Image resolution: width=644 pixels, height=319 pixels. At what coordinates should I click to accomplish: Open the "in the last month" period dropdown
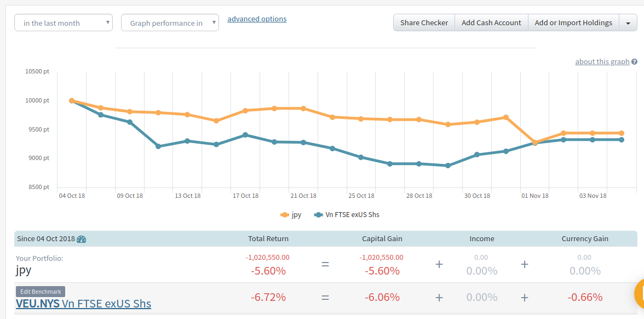63,23
